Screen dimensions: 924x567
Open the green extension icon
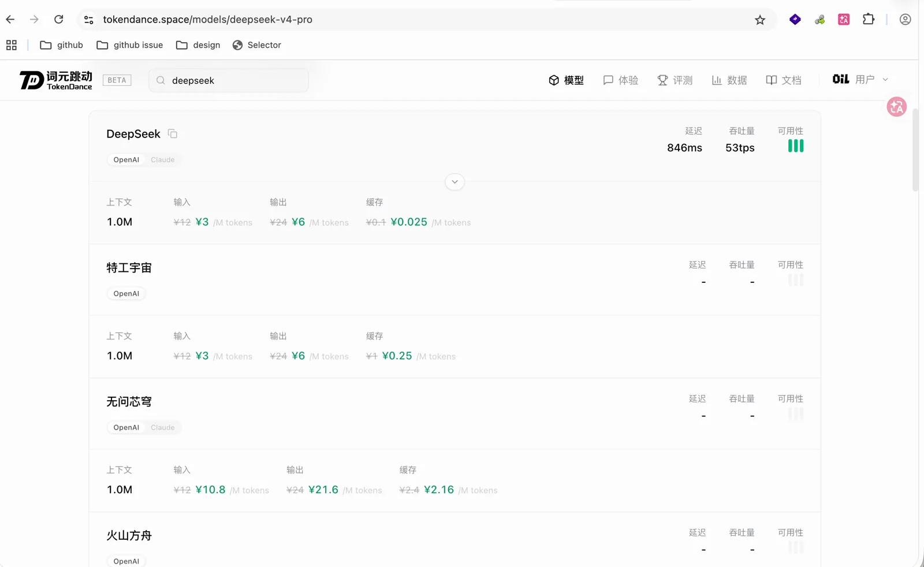click(x=819, y=20)
